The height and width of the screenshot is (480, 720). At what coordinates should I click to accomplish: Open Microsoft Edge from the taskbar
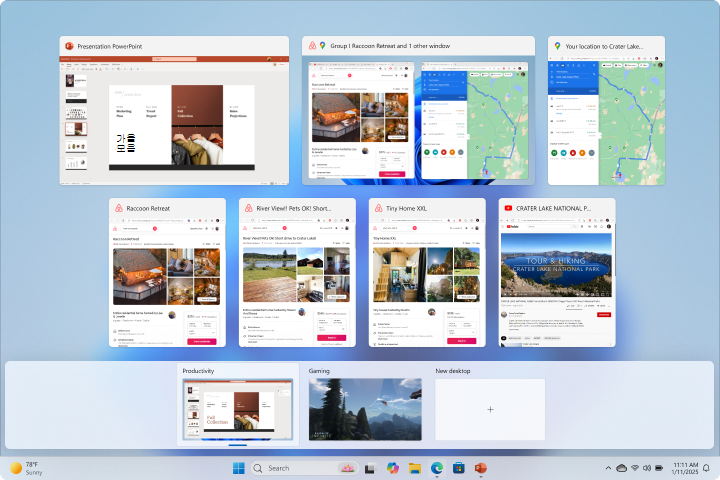tap(437, 468)
